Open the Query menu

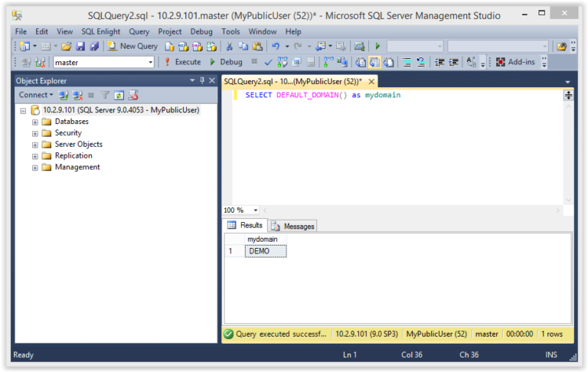[139, 31]
